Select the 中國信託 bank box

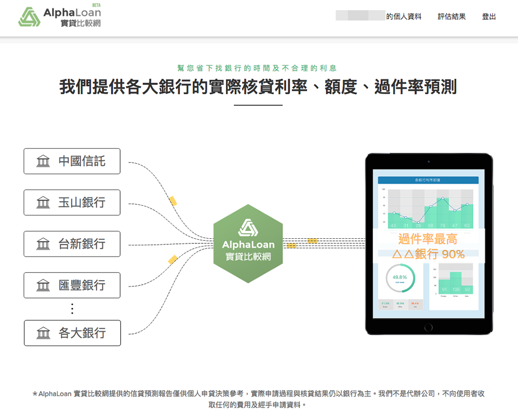72,161
